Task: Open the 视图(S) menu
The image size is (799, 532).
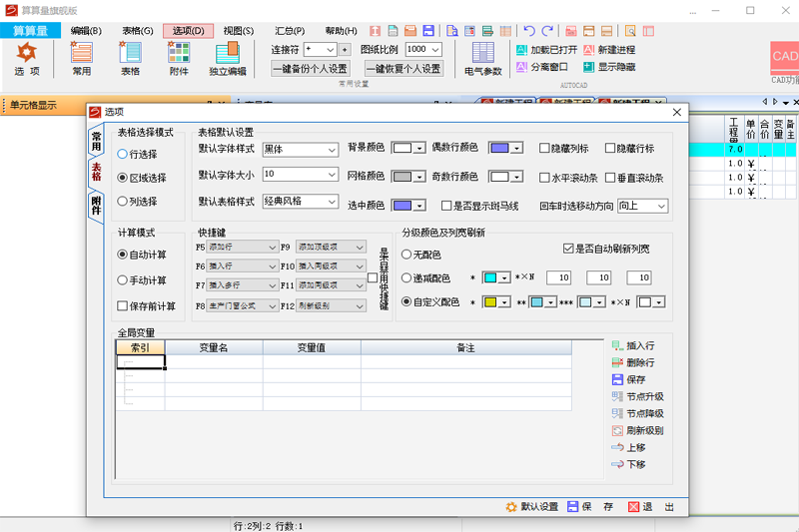Action: tap(238, 31)
